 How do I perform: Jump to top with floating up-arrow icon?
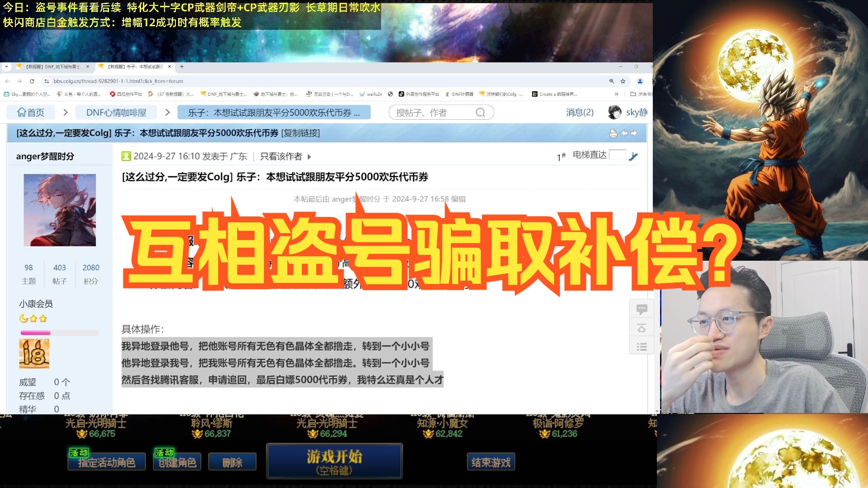tap(642, 328)
